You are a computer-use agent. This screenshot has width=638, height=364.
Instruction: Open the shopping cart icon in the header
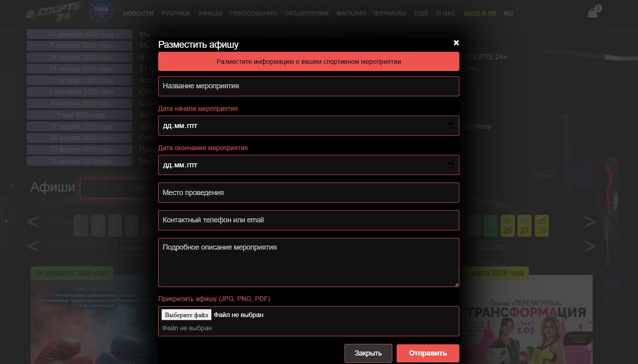[593, 12]
